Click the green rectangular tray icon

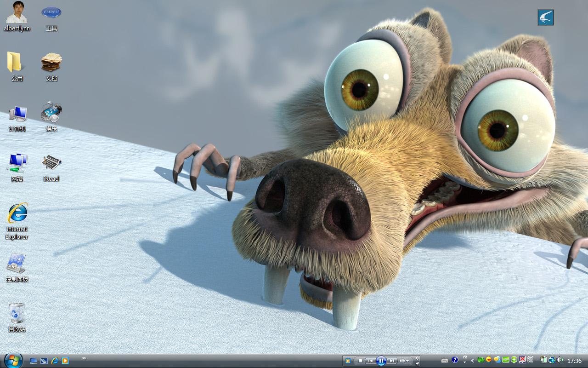coord(506,360)
